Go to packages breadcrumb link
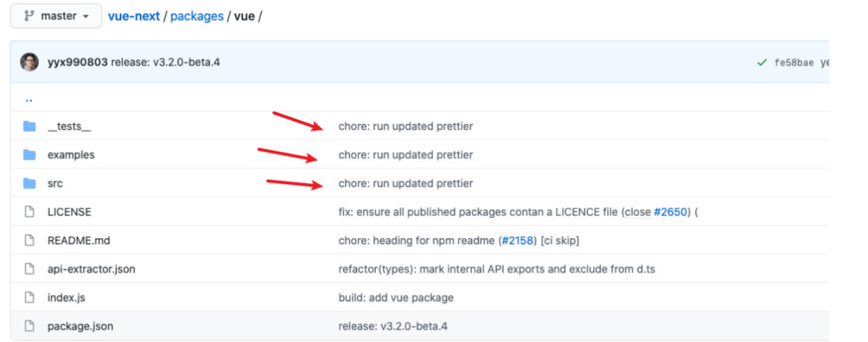Screen dimensions: 868x342 197,16
